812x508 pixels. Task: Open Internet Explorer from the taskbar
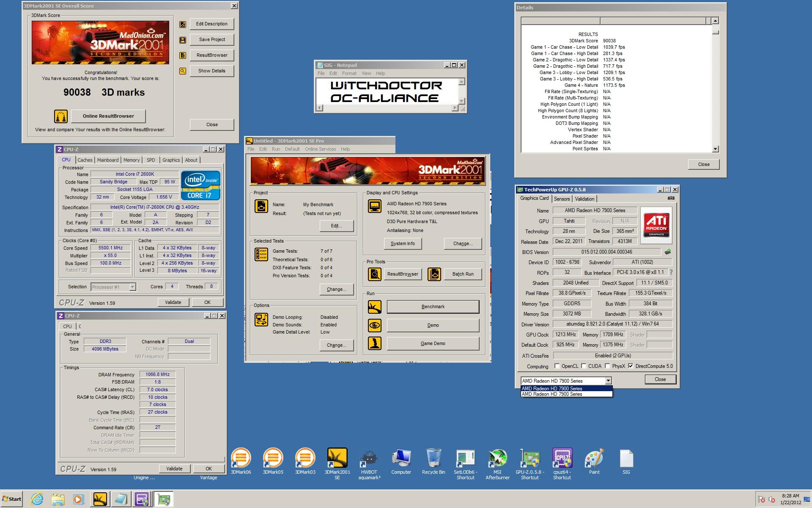tap(37, 499)
